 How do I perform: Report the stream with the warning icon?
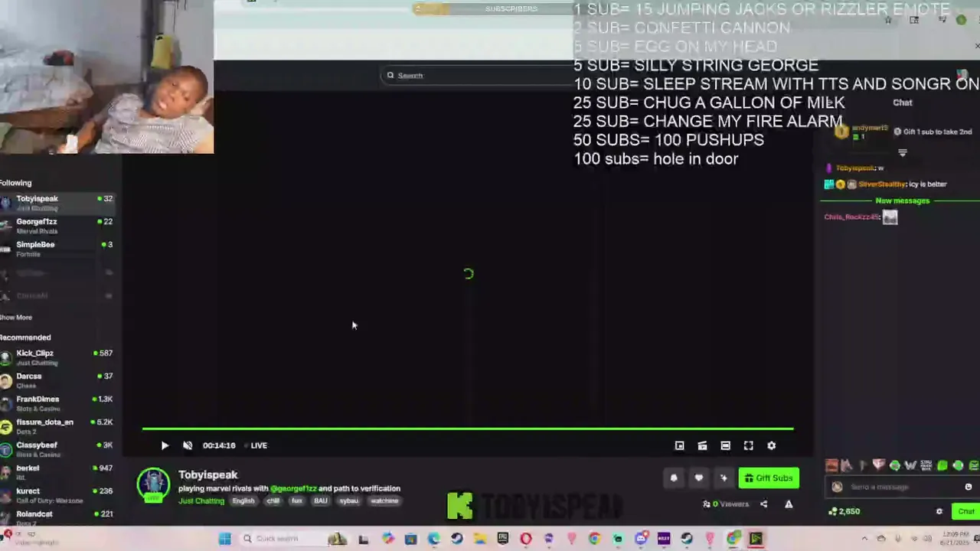(789, 504)
